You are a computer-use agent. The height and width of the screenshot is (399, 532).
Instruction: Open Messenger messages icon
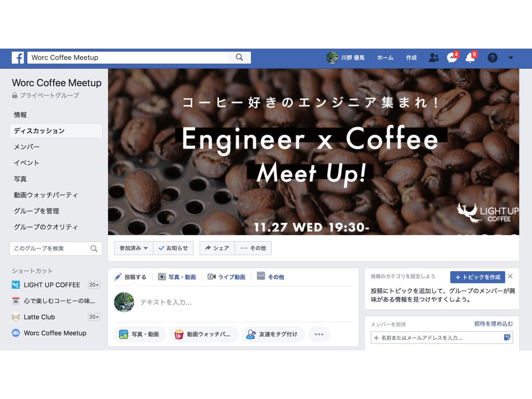pyautogui.click(x=451, y=58)
